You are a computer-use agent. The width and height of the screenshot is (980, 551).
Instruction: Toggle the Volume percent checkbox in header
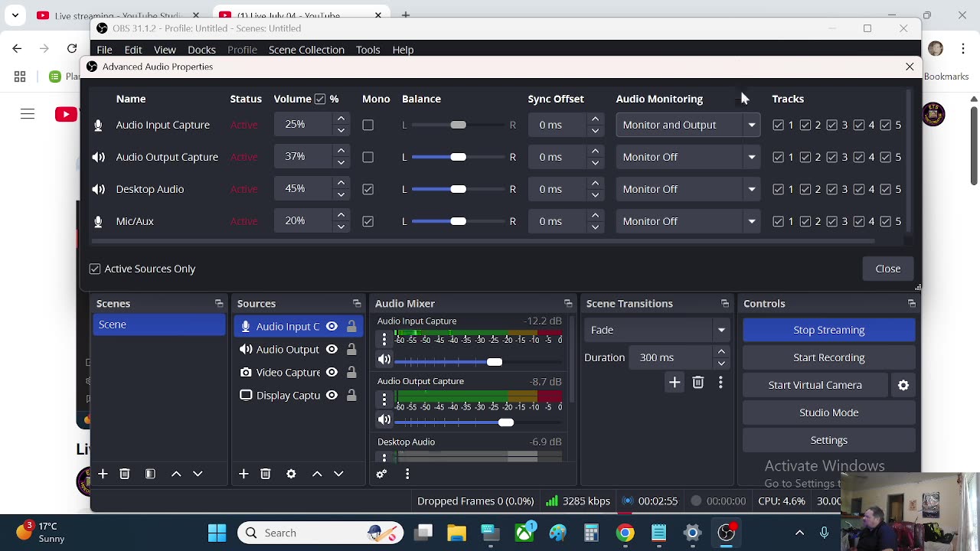[320, 99]
